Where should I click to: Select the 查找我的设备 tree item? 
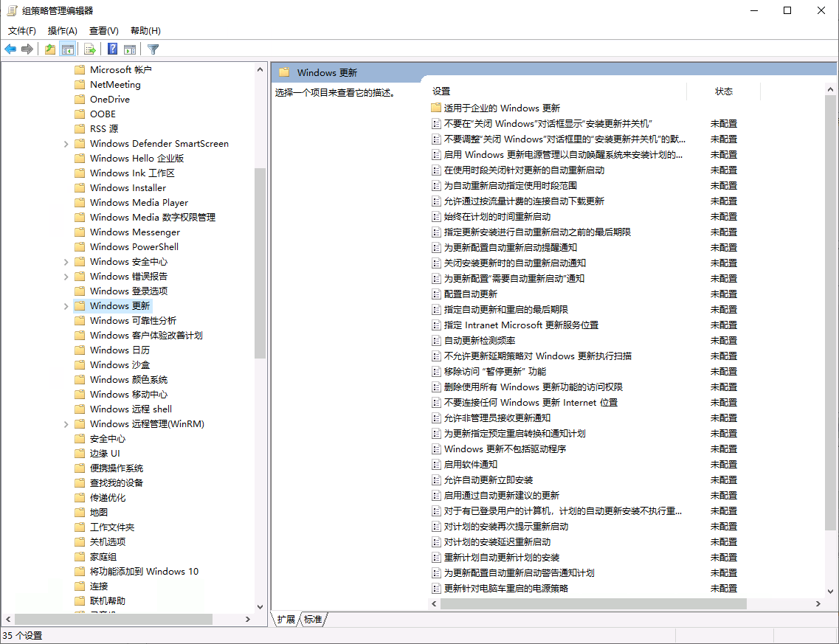click(x=117, y=483)
